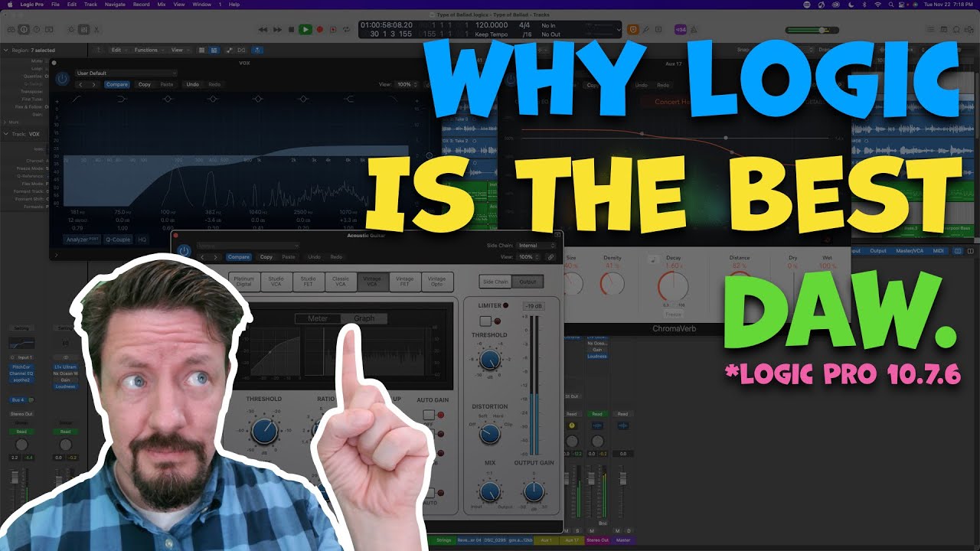Toggle Q-Couple in Channel EQ
The width and height of the screenshot is (980, 551).
[118, 239]
